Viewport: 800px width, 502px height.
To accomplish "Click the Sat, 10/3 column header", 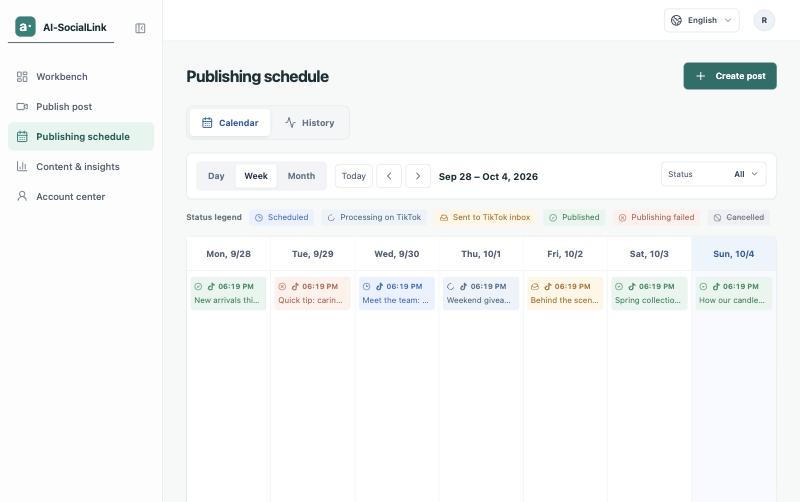I will pyautogui.click(x=649, y=254).
